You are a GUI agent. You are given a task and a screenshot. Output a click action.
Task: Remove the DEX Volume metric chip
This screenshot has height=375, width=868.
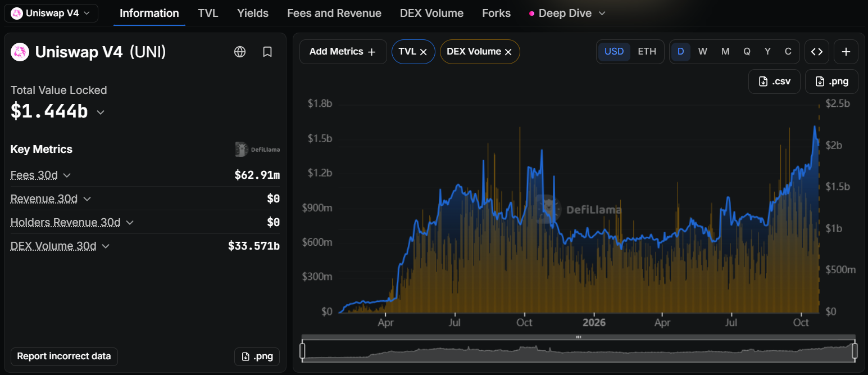click(x=508, y=52)
